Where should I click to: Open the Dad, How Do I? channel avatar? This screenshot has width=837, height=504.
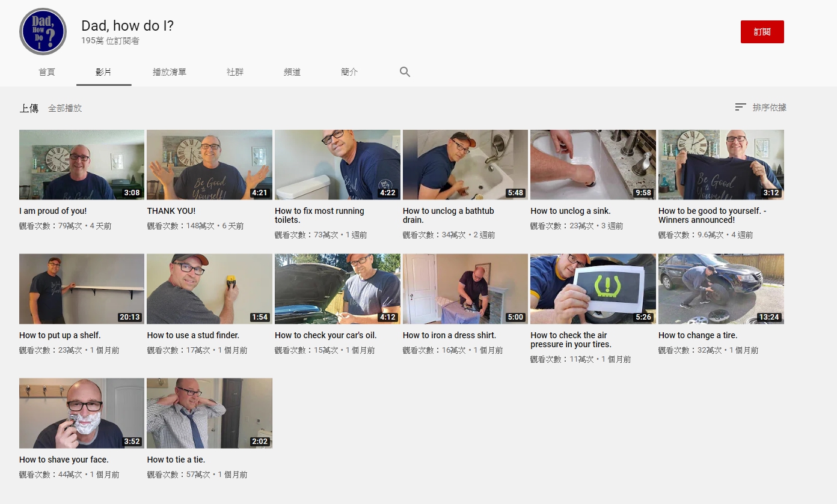click(43, 32)
